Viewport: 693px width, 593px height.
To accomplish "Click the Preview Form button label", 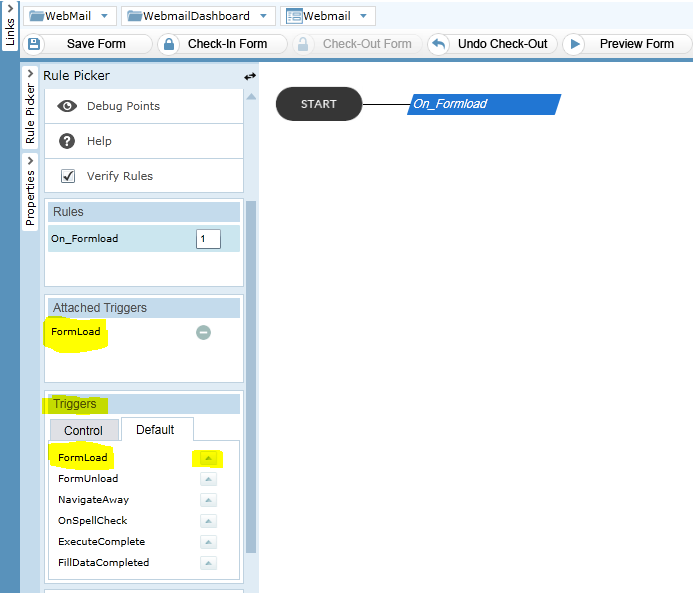I will click(636, 44).
